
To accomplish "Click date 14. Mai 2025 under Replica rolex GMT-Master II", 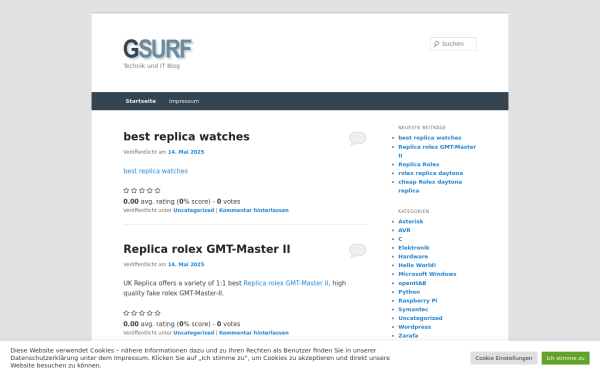I will 186,264.
